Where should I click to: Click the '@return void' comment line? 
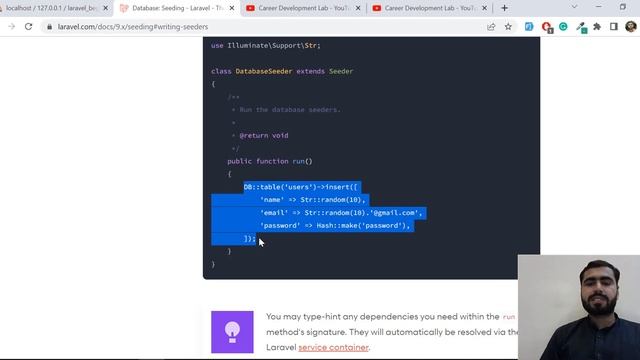pyautogui.click(x=264, y=136)
